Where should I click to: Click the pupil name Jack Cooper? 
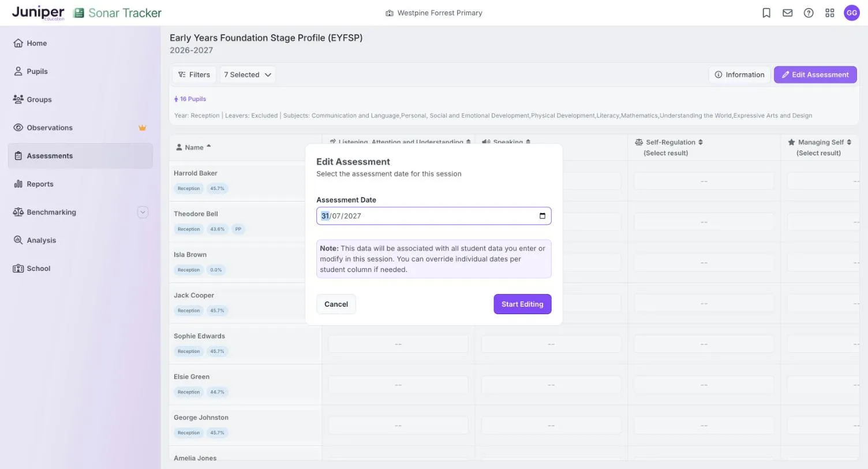[194, 295]
